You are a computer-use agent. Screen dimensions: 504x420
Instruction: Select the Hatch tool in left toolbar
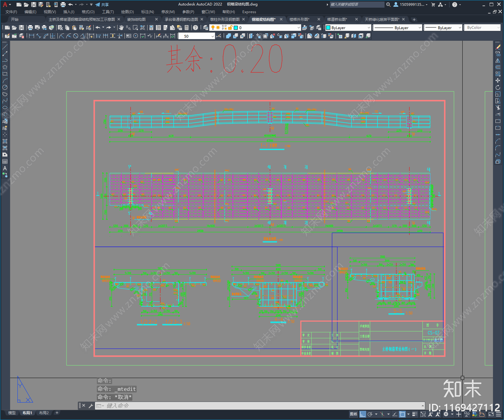5,141
